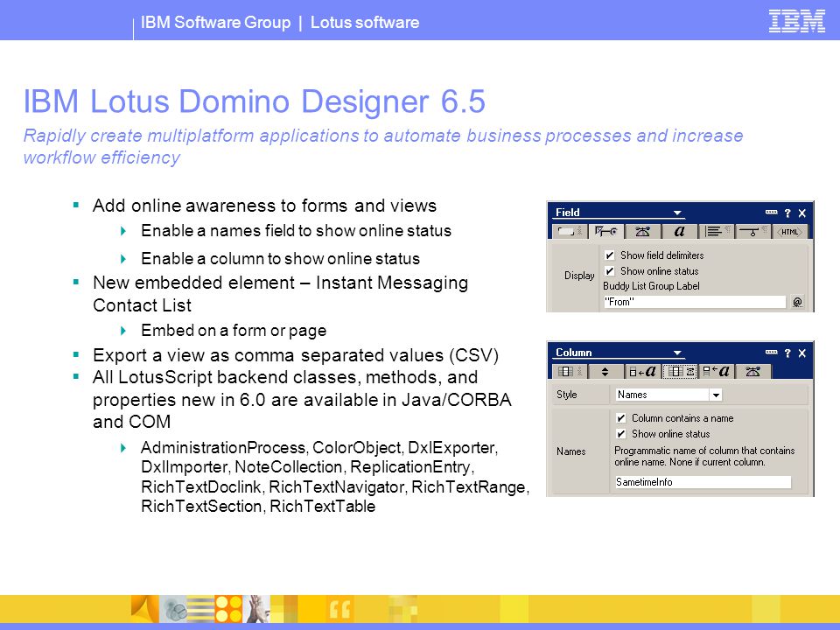The height and width of the screenshot is (630, 840).
Task: Open column Title font tab in Column box
Action: [x=717, y=371]
